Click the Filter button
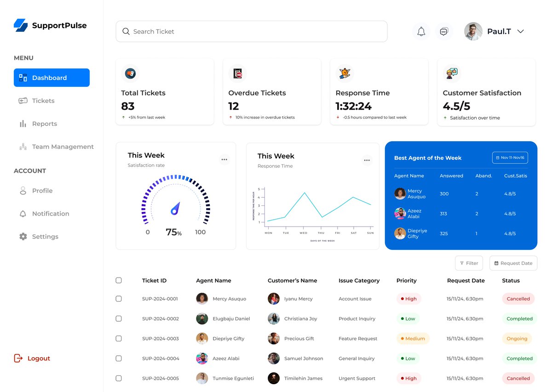 469,263
